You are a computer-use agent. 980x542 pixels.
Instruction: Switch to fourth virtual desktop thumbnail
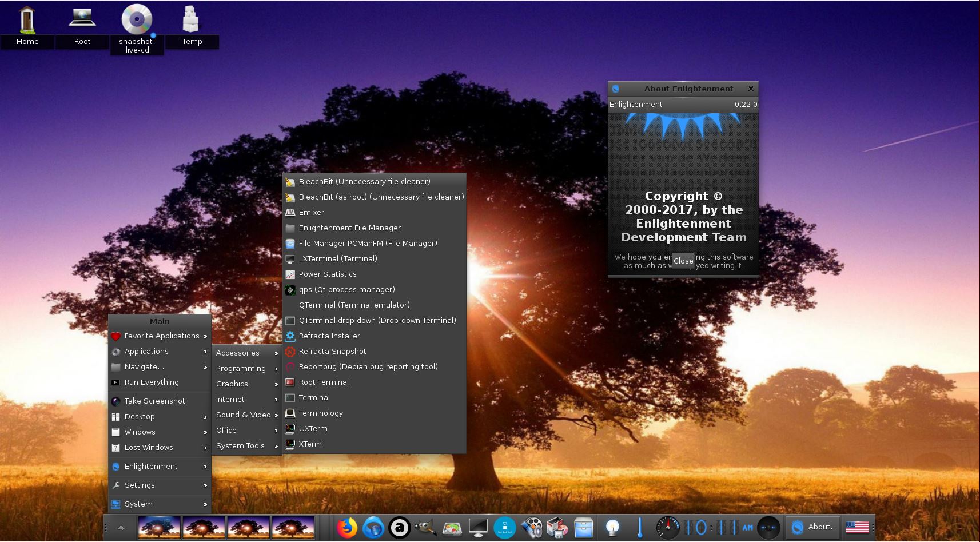point(293,528)
